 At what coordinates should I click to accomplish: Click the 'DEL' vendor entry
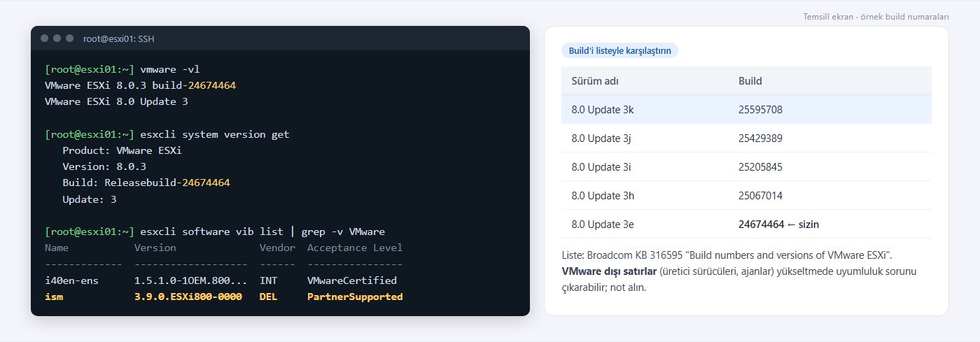tap(269, 297)
